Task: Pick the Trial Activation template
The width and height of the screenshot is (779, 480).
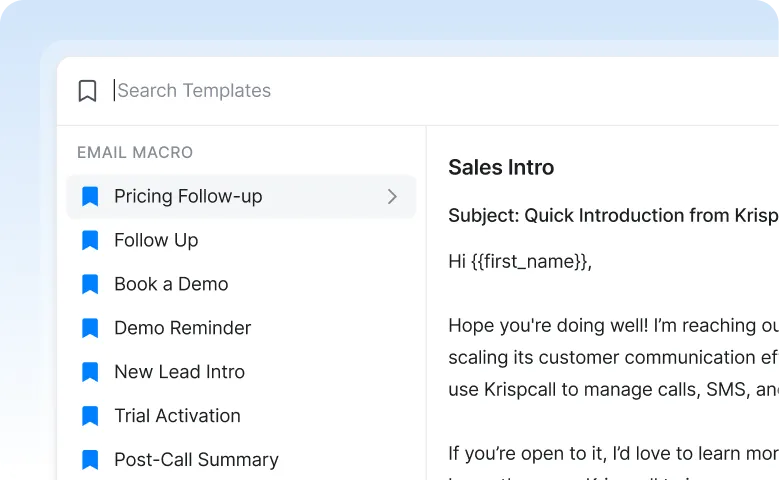Action: pyautogui.click(x=177, y=417)
